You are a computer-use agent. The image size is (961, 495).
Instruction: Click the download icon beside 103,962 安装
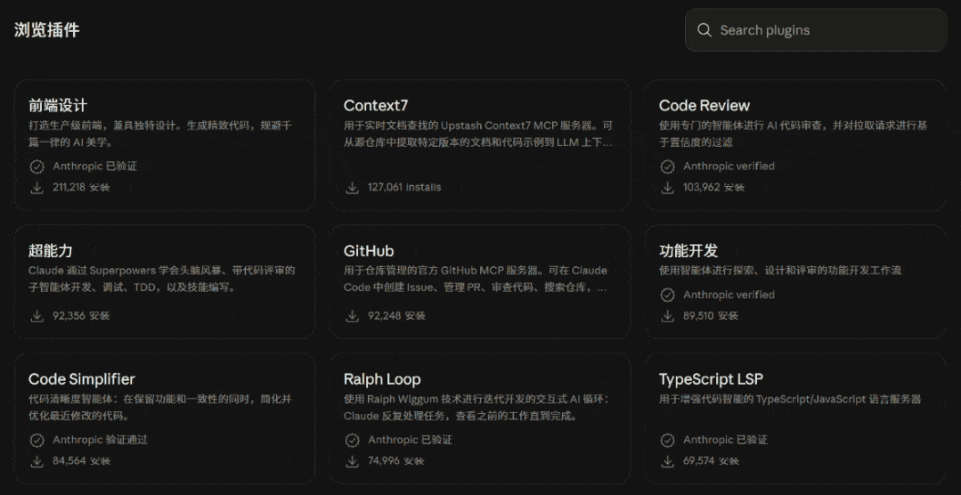(667, 187)
